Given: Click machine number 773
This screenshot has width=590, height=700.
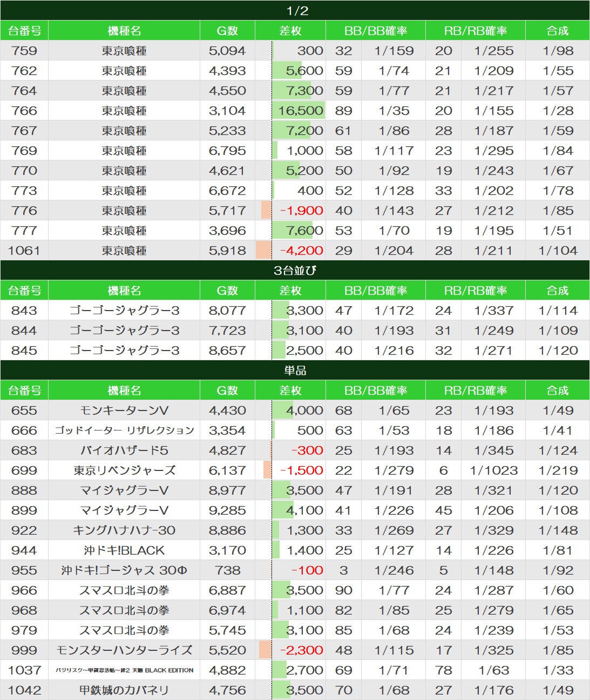Looking at the screenshot, I should pos(24,191).
